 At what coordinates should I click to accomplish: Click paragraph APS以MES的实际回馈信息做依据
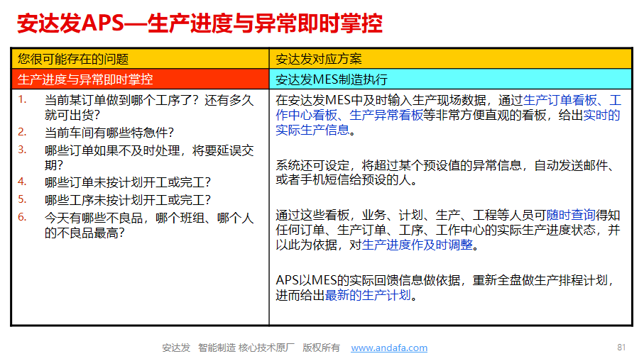click(x=446, y=287)
